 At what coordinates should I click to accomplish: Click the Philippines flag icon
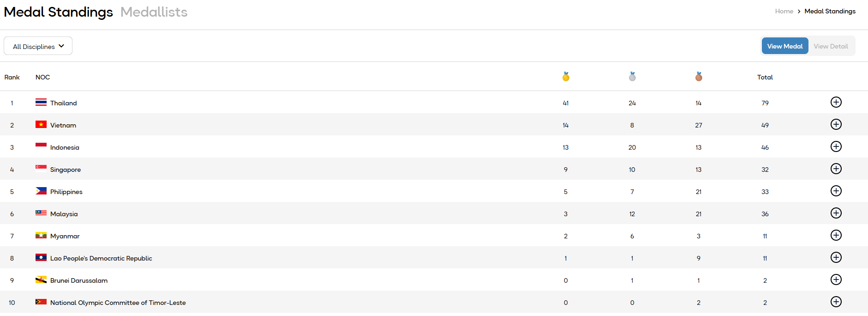41,191
